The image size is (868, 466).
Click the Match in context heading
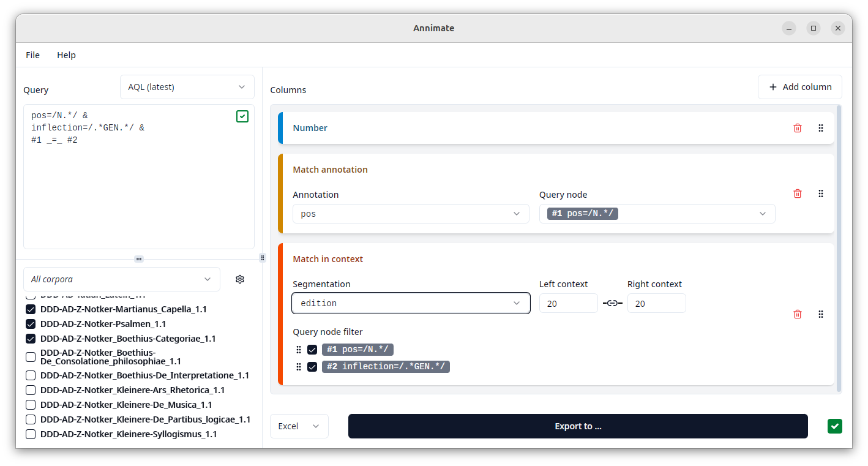pos(327,259)
